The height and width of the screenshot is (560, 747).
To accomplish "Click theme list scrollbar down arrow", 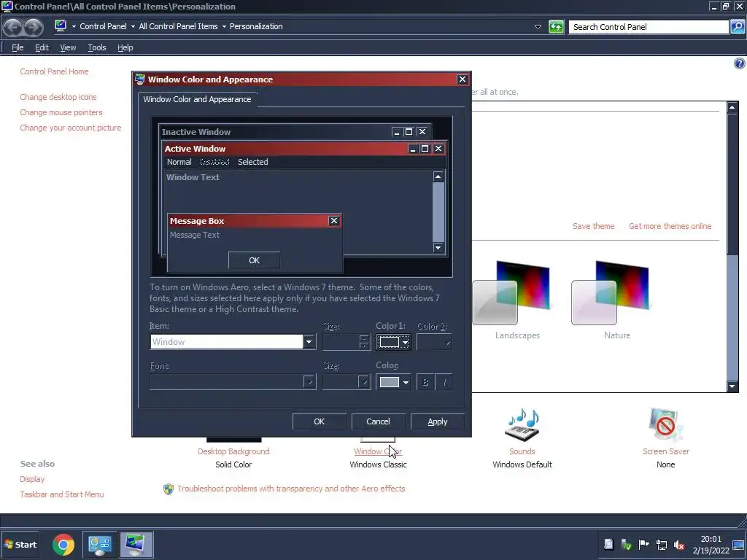I will click(732, 386).
